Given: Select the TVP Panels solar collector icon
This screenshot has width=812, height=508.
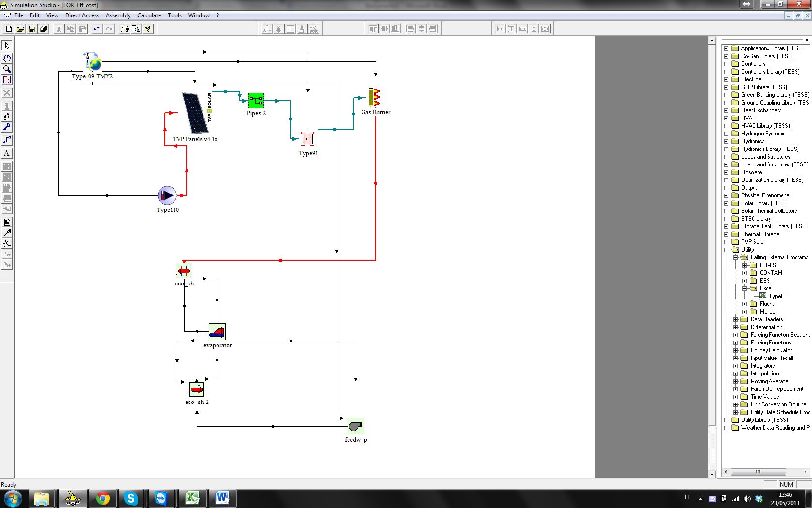Looking at the screenshot, I should tap(196, 113).
